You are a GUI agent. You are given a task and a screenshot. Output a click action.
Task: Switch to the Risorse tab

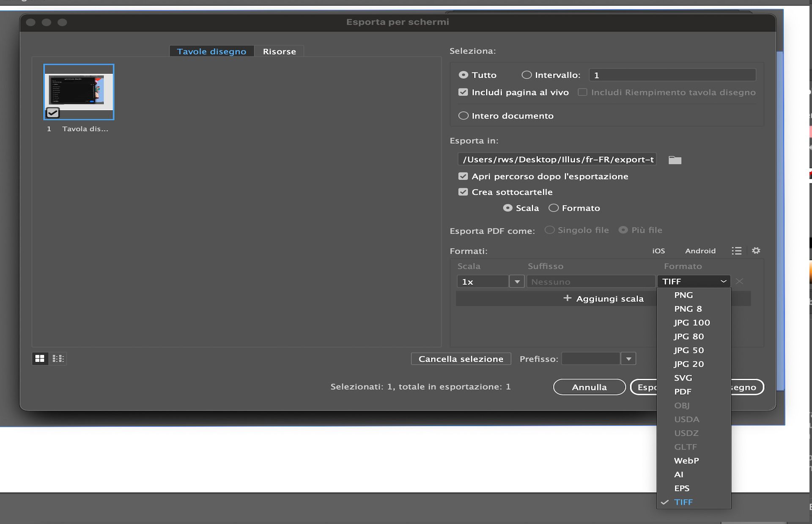click(279, 51)
